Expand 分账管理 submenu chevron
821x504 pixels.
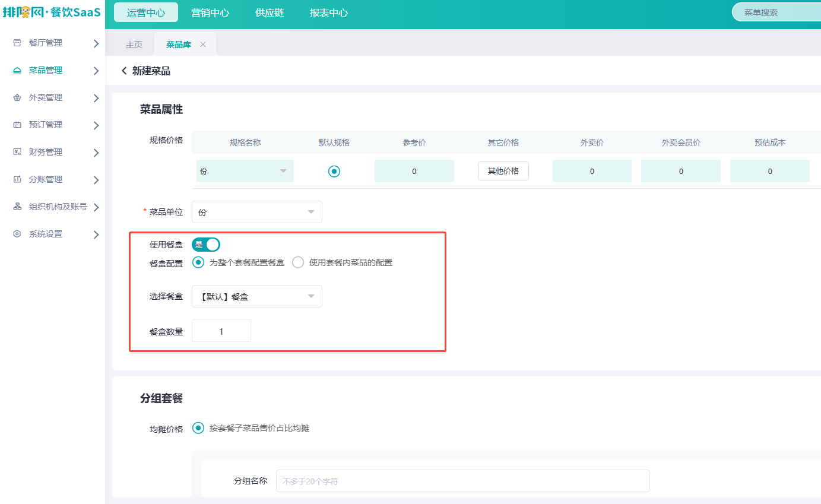96,180
